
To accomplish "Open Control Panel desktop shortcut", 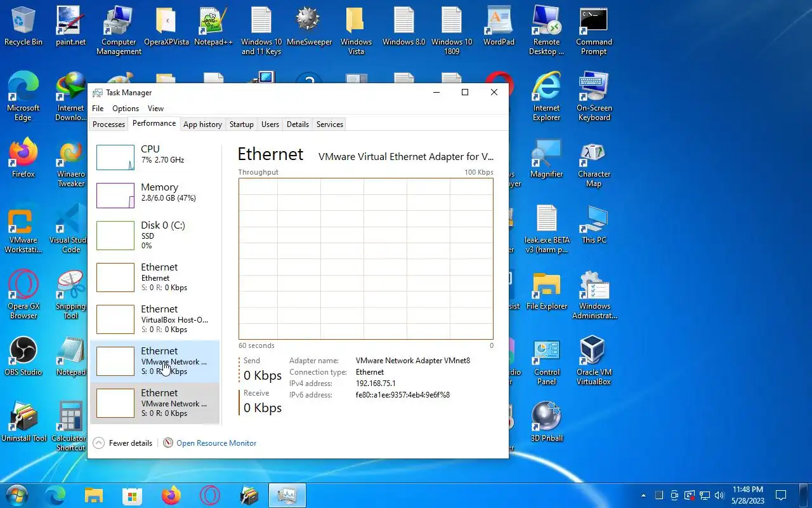I will (547, 361).
